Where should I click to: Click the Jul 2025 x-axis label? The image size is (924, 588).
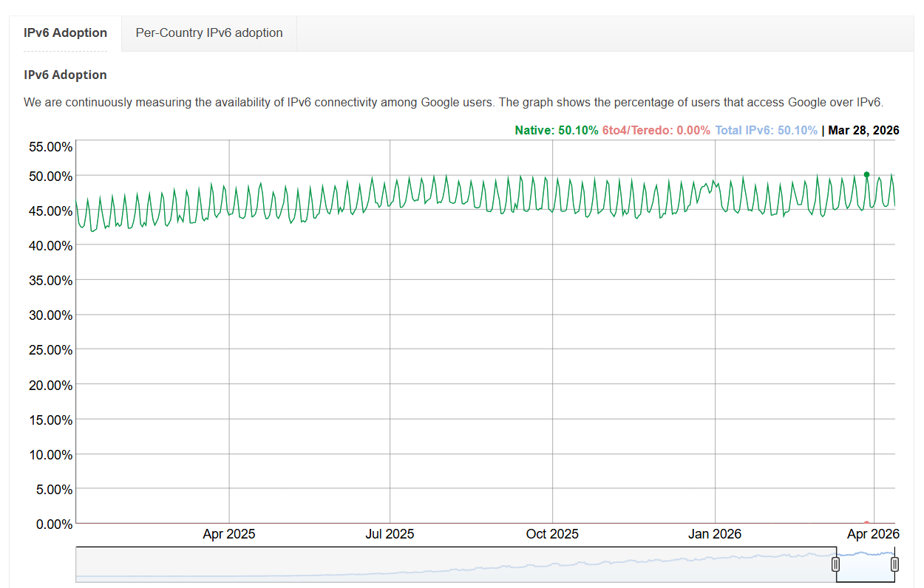click(390, 534)
